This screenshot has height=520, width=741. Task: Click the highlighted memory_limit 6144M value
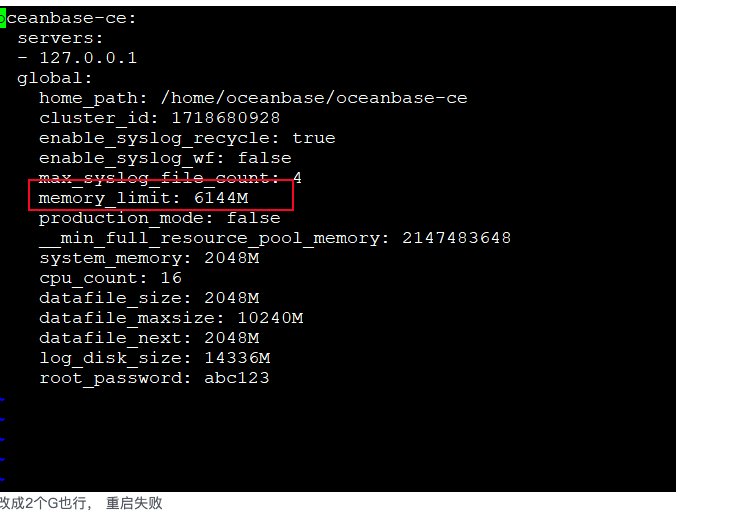tap(221, 198)
